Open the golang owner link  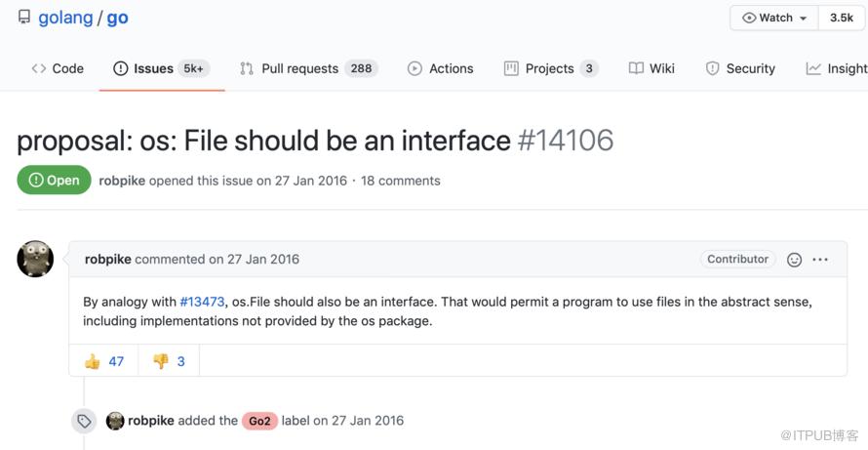[65, 18]
